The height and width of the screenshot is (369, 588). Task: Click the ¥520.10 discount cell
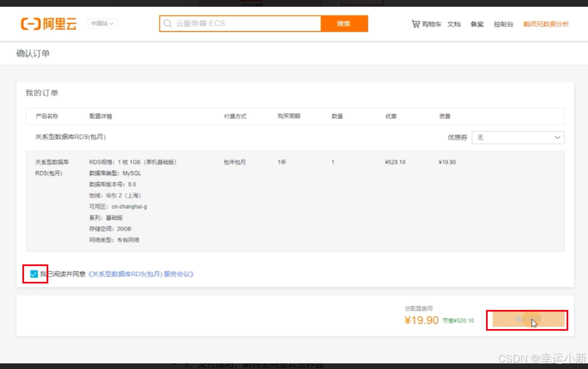(x=395, y=162)
